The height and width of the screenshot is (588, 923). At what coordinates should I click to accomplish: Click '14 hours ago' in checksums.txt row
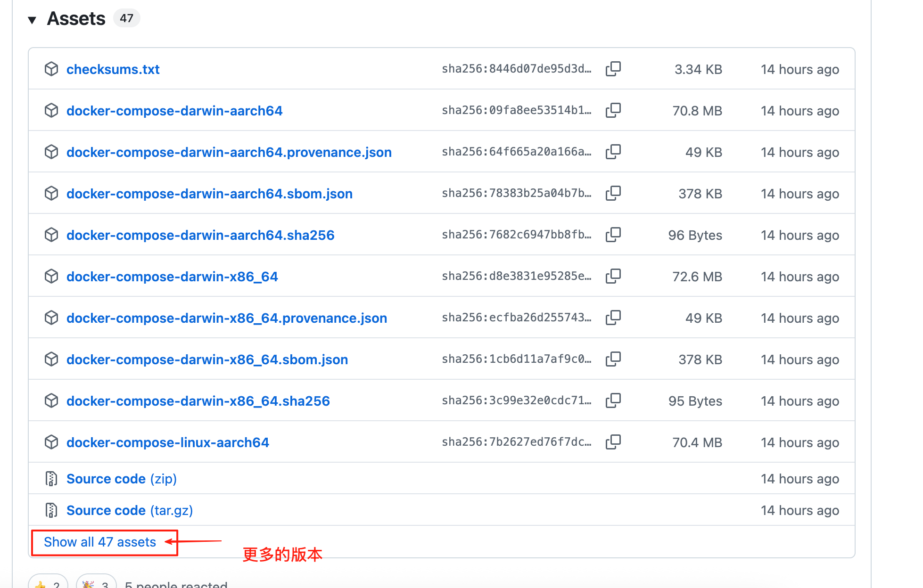[x=800, y=69]
